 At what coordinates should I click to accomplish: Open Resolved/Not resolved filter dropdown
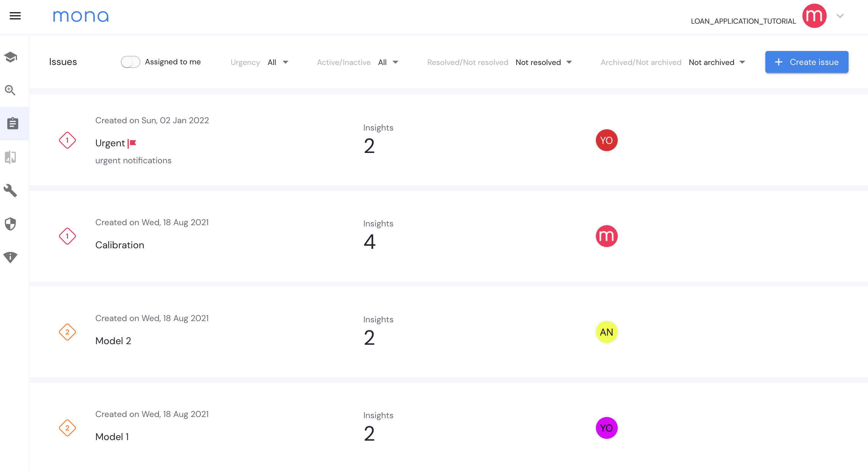[x=543, y=62]
